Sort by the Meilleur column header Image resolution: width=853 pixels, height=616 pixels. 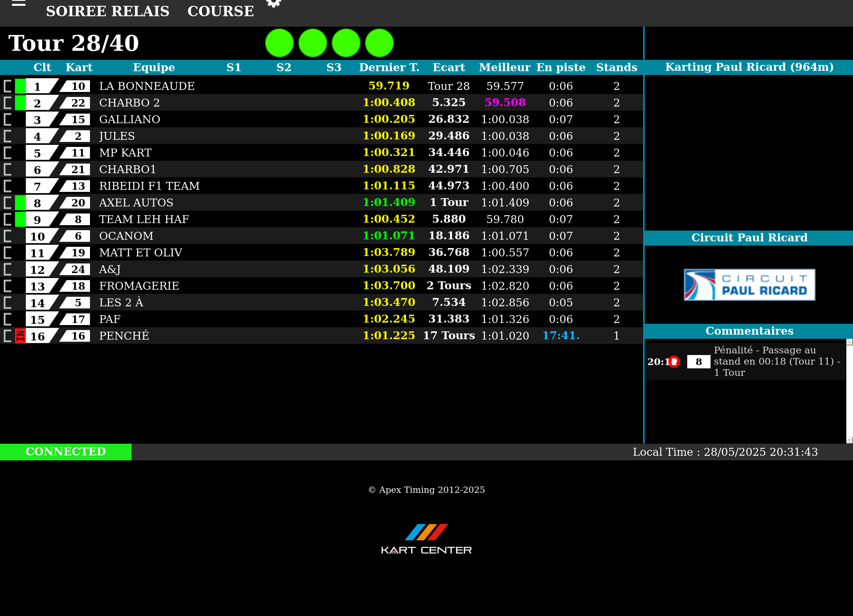coord(504,67)
